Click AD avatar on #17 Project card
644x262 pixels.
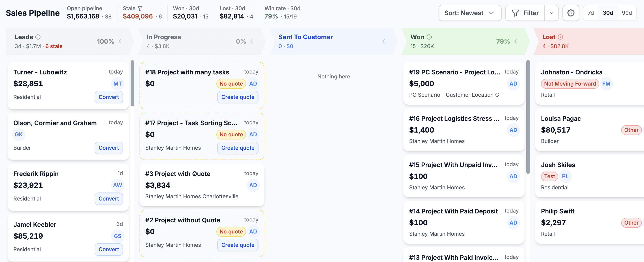(x=253, y=135)
